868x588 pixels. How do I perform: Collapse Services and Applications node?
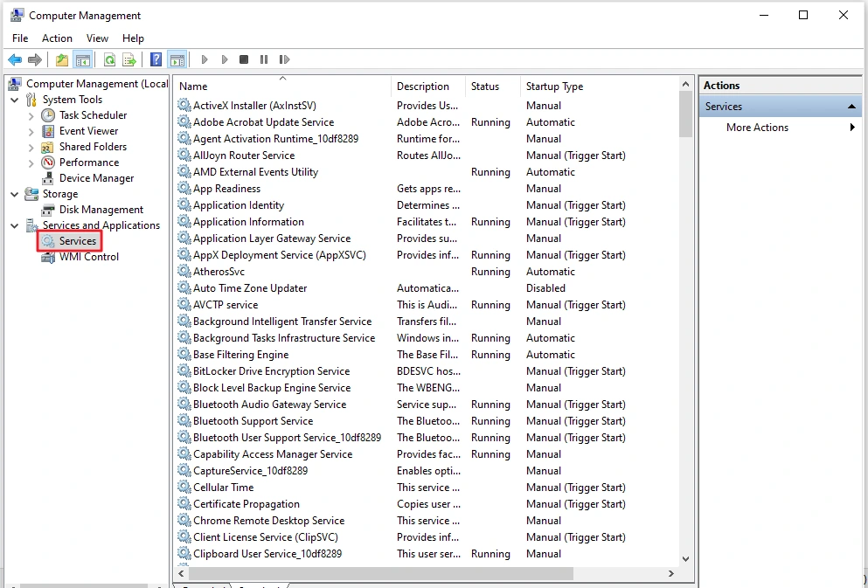[x=14, y=226]
